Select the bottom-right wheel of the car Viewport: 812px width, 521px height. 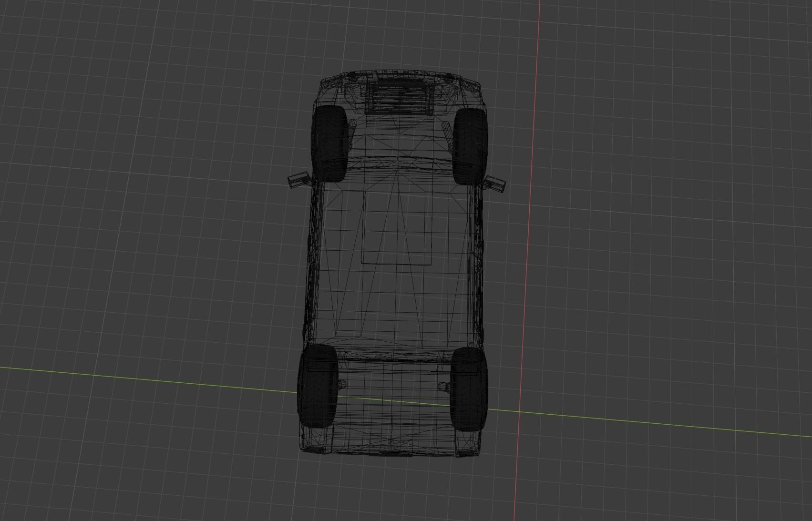pyautogui.click(x=469, y=388)
